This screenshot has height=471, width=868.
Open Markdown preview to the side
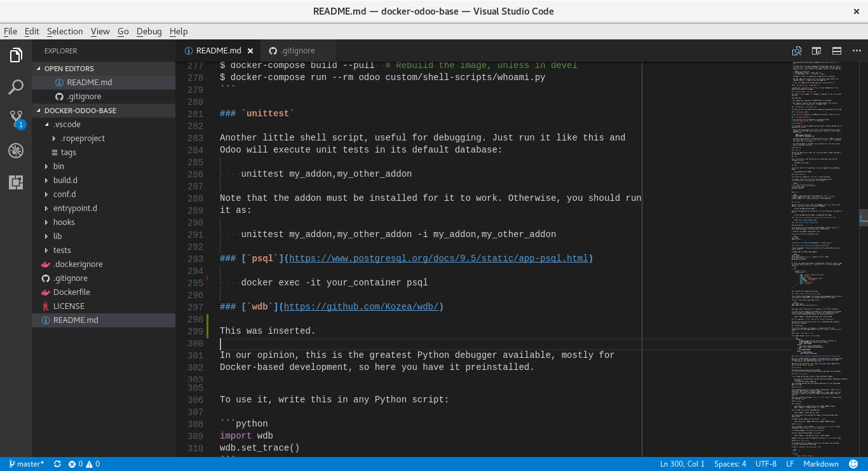pos(817,51)
